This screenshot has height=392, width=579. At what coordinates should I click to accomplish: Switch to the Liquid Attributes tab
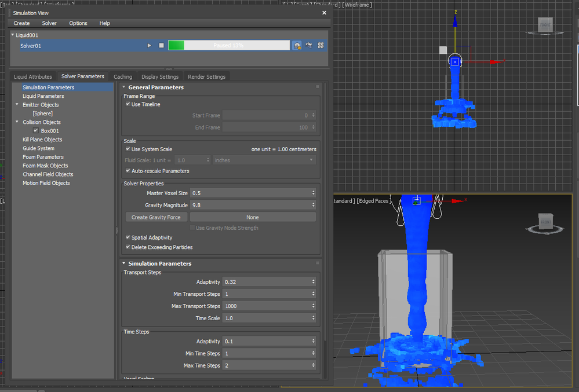[33, 76]
